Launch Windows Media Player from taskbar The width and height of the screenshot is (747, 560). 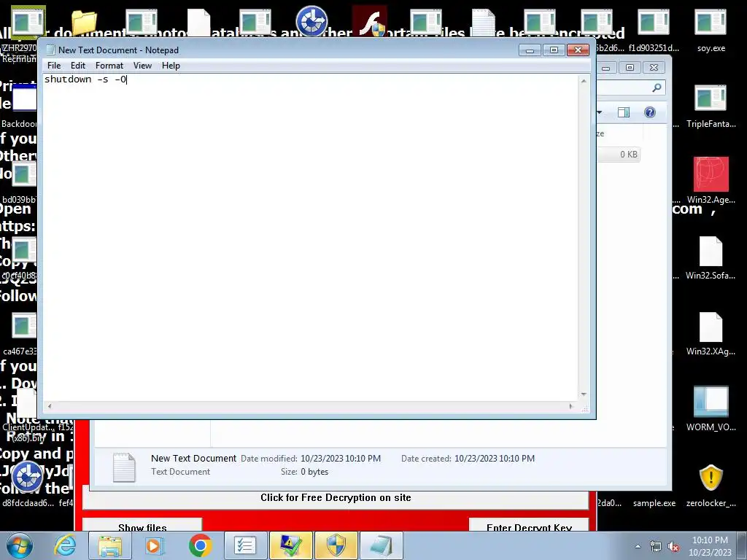coord(155,545)
